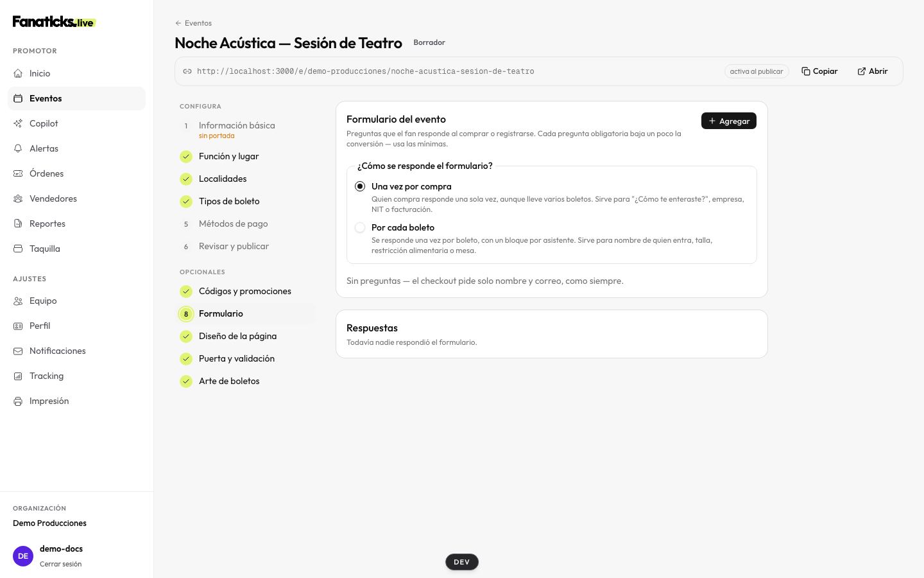This screenshot has width=924, height=578.
Task: Click the Impresión printer icon
Action: coord(18,401)
